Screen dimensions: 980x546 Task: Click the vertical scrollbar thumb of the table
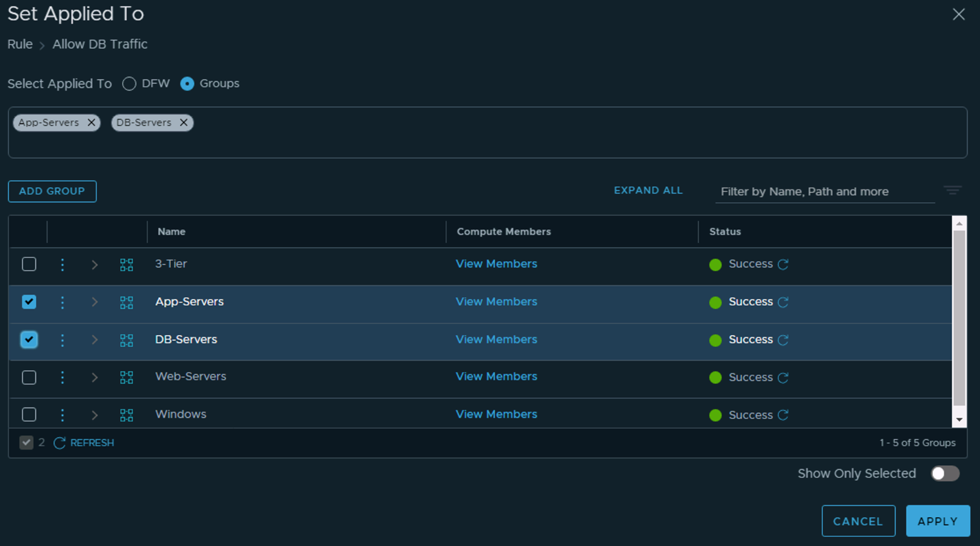[959, 318]
